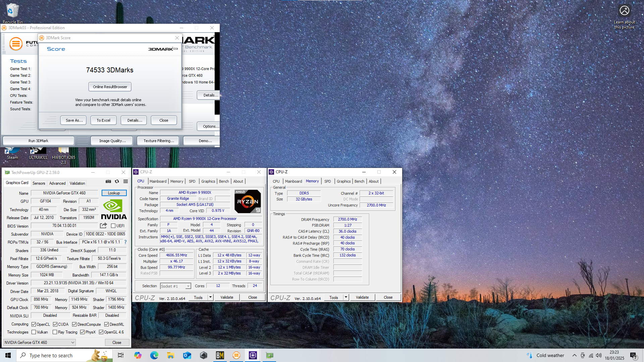Click the Bus Interface question mark icon
This screenshot has width=644, height=362.
pos(125,242)
